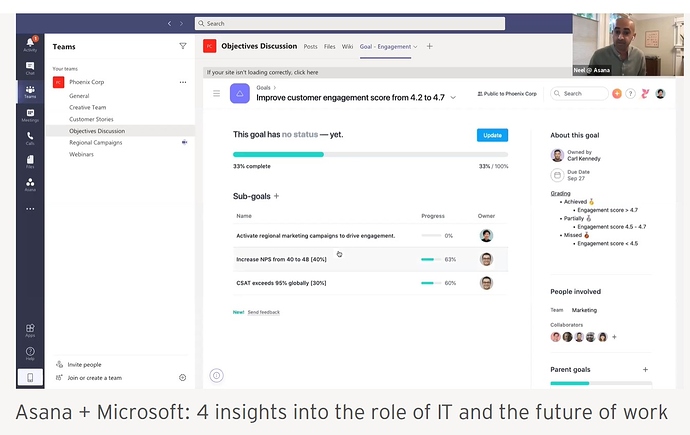The height and width of the screenshot is (435, 690).
Task: Open Asana hamburger sidebar menu
Action: [x=217, y=93]
